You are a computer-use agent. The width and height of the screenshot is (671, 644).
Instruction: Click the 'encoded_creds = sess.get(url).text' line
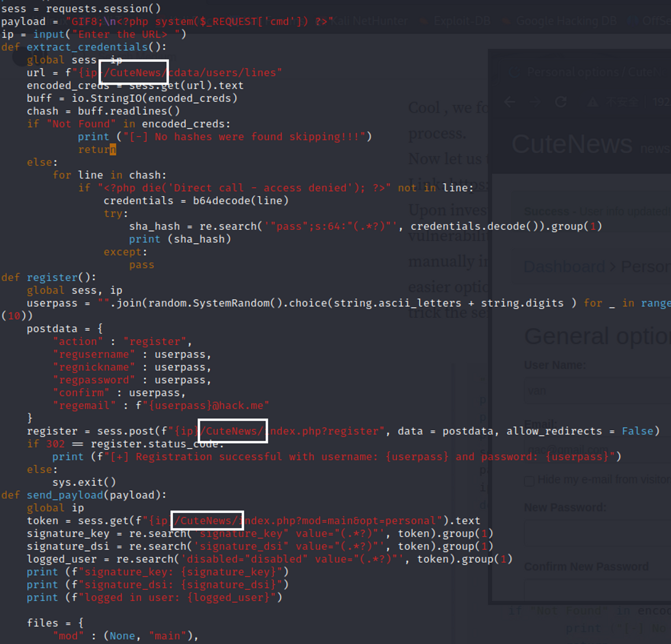click(135, 86)
